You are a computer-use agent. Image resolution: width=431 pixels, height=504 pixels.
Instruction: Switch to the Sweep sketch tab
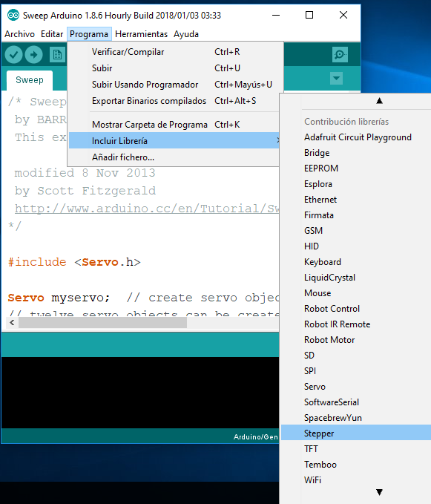click(30, 80)
